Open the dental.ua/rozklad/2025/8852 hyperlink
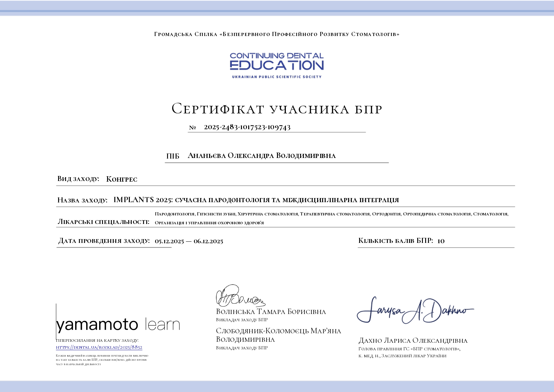Viewport: 554px width, 392px height. [x=99, y=347]
